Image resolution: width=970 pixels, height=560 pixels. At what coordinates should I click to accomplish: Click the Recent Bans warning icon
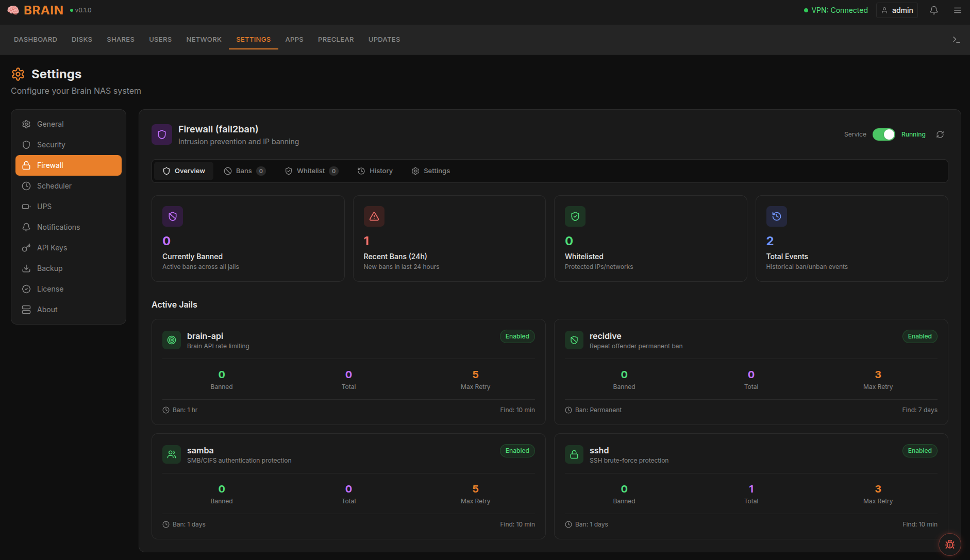point(374,216)
